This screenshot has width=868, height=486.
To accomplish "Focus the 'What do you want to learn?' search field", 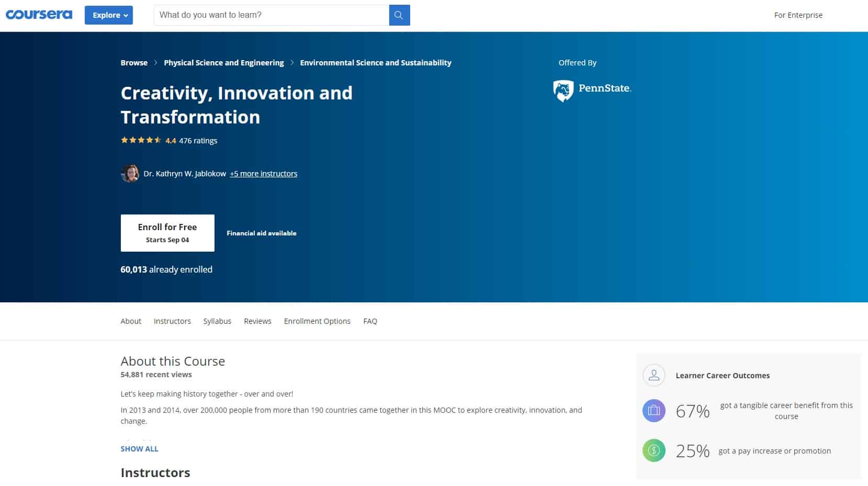I will 272,15.
